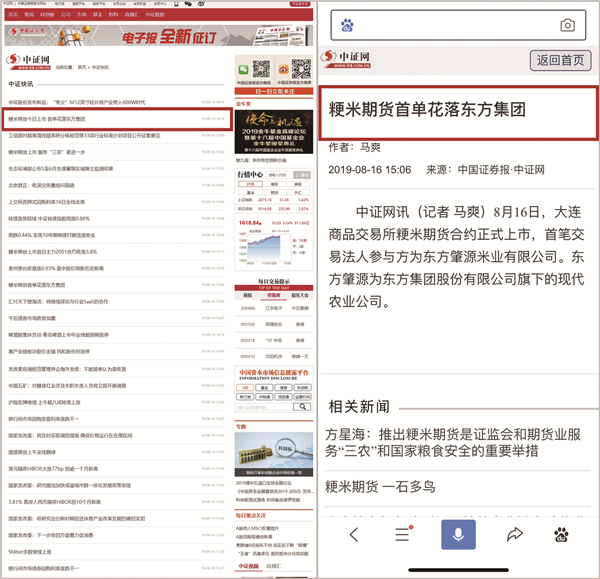The height and width of the screenshot is (579, 600).
Task: Click the author line 作者：马爽
Action: 354,147
